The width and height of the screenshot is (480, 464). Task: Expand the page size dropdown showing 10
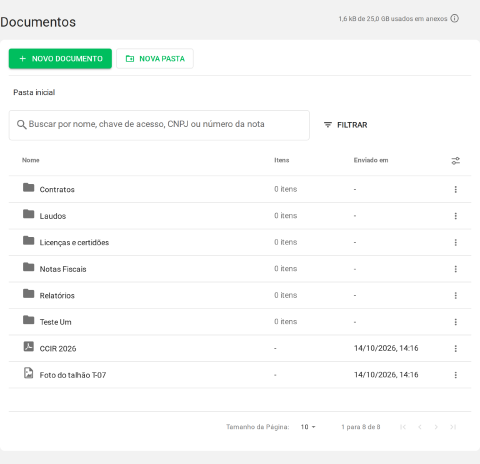point(308,427)
